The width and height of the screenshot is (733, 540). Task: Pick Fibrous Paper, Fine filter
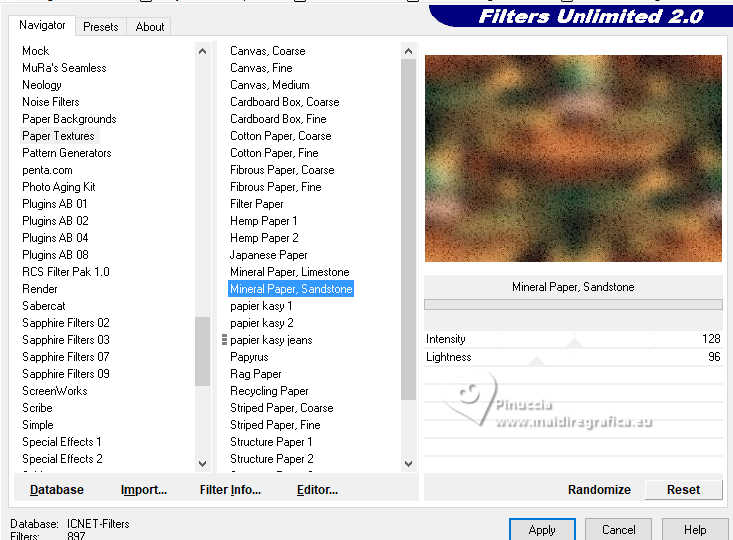point(275,187)
